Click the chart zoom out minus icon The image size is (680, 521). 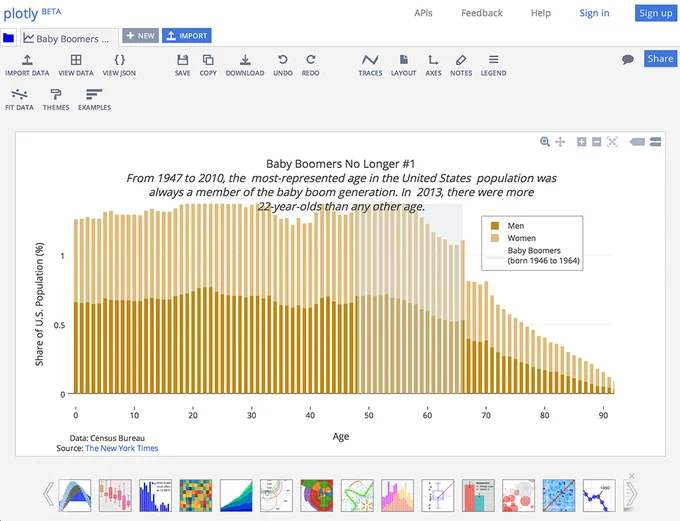point(597,141)
